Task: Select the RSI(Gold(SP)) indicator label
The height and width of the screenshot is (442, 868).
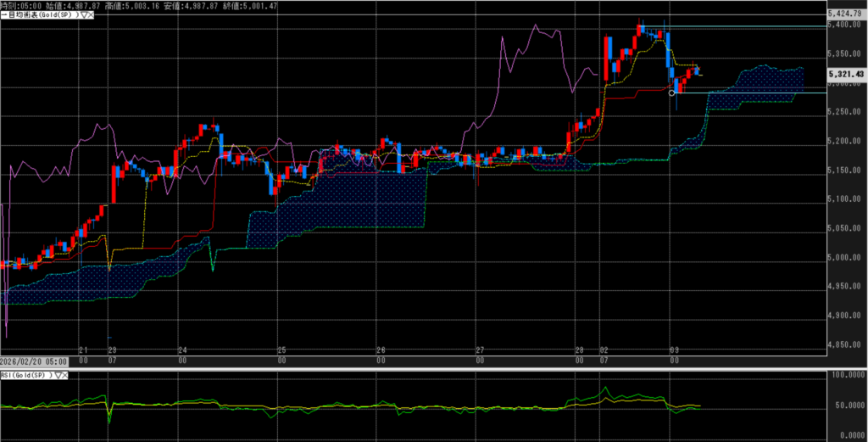Action: coord(27,374)
